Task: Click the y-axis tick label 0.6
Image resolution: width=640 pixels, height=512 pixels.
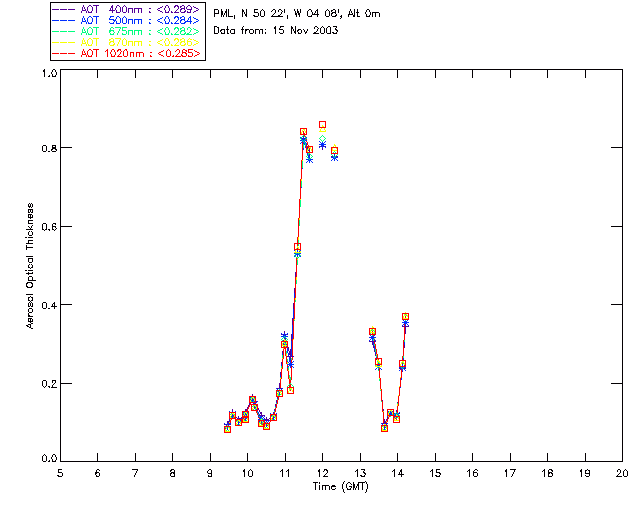Action: tap(49, 227)
